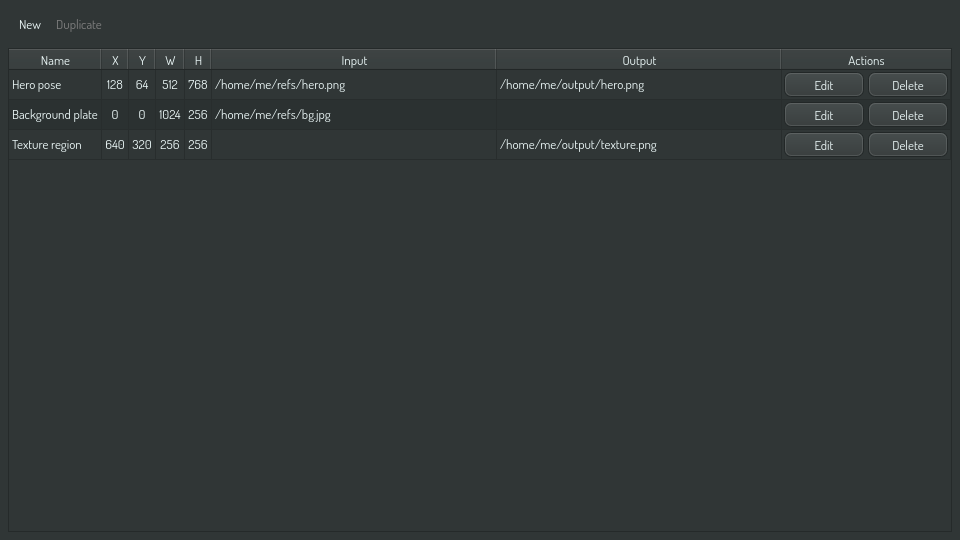Delete the Hero pose entry

tap(907, 85)
